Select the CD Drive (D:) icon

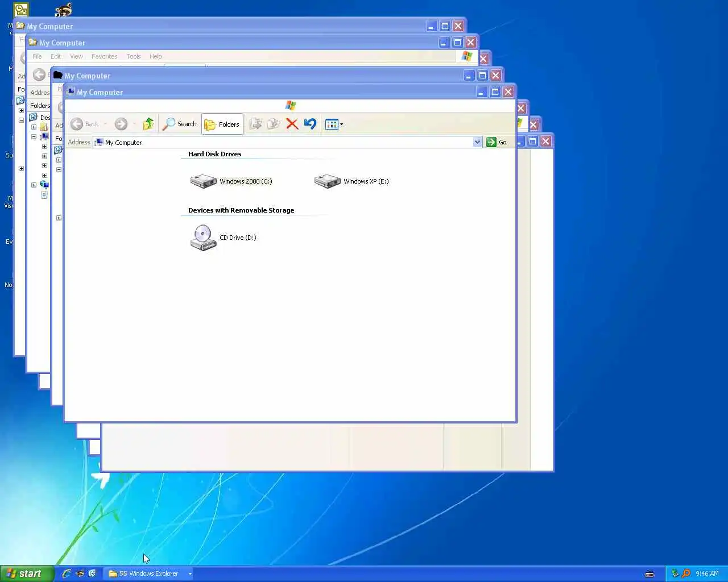[223, 238]
